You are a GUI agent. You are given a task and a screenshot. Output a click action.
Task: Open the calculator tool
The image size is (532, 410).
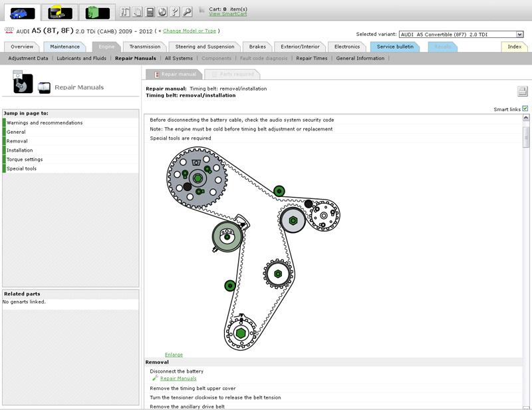[x=150, y=12]
